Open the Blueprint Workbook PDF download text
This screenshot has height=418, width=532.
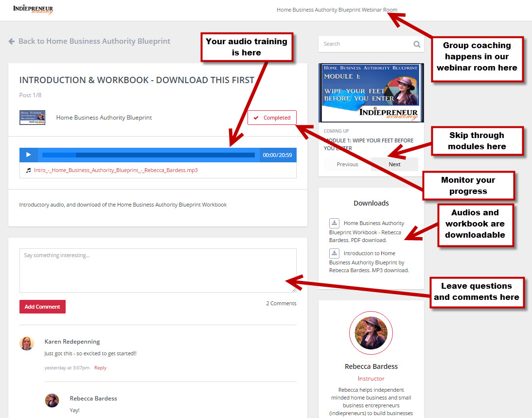[x=367, y=231]
